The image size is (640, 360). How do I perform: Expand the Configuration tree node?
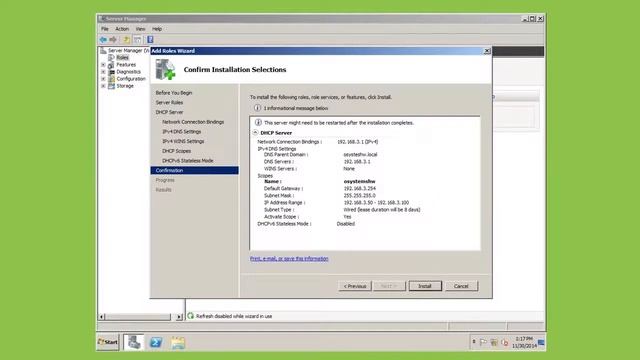pyautogui.click(x=103, y=79)
